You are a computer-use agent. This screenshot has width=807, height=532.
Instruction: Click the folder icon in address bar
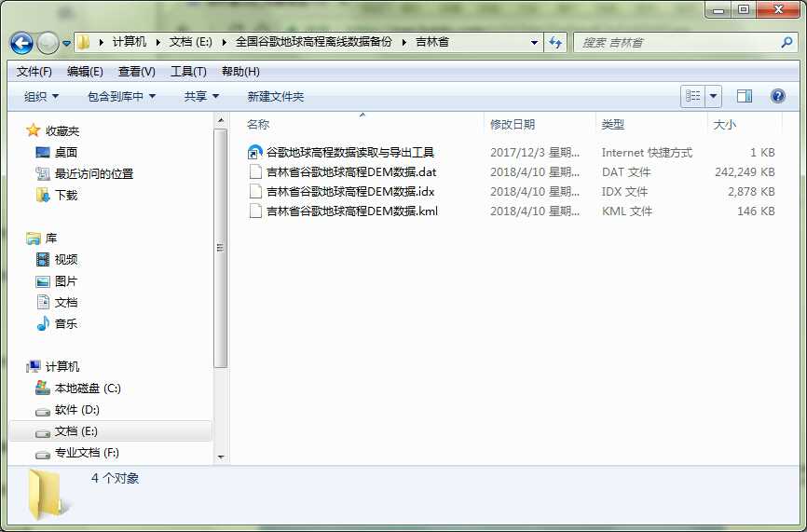point(83,42)
